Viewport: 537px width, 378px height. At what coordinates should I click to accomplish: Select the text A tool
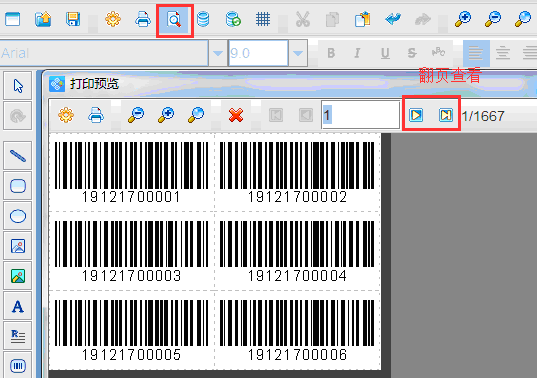tap(18, 306)
